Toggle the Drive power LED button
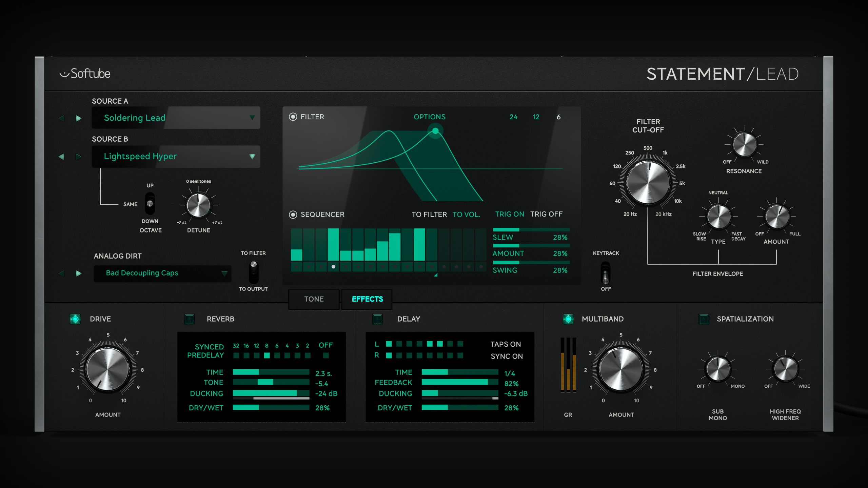 coord(75,319)
